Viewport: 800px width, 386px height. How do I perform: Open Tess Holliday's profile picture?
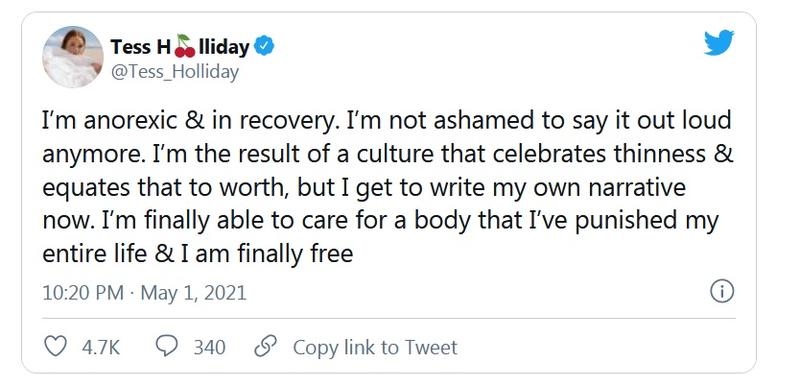(x=72, y=57)
